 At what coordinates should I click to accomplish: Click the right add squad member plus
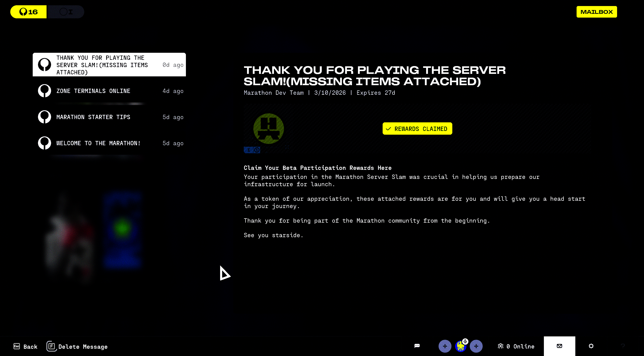pos(476,346)
